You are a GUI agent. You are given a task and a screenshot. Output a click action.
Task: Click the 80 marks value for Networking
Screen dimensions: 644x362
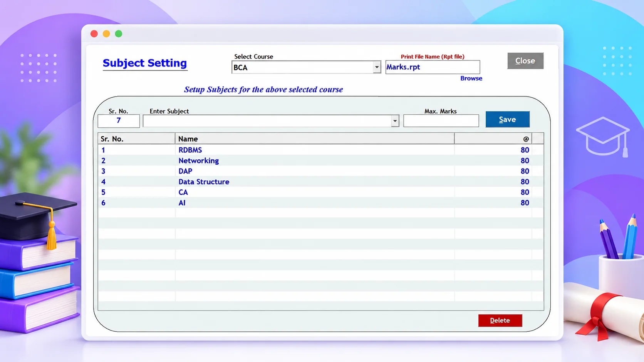pyautogui.click(x=525, y=160)
